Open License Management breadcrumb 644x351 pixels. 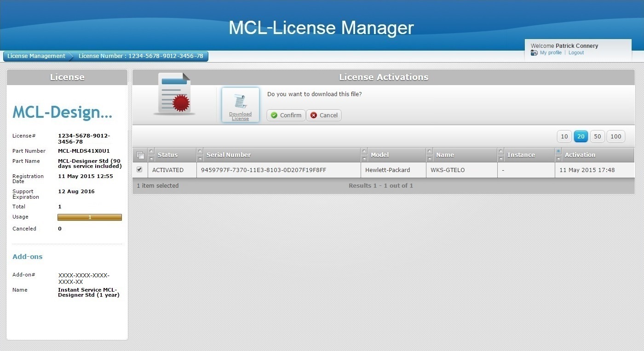[36, 56]
